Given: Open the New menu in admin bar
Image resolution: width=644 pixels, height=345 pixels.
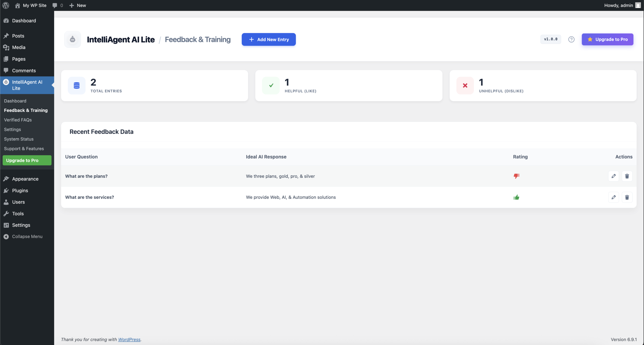Looking at the screenshot, I should tap(77, 5).
